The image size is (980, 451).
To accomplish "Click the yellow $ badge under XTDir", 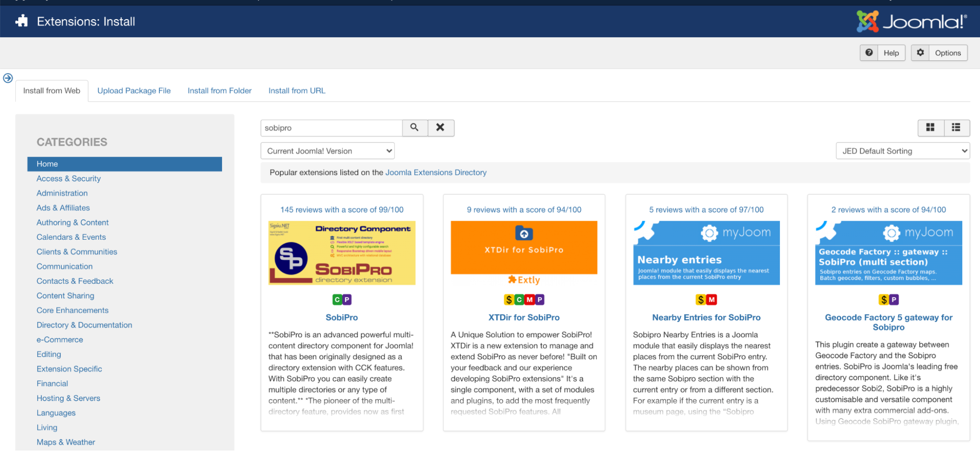I will (x=509, y=300).
